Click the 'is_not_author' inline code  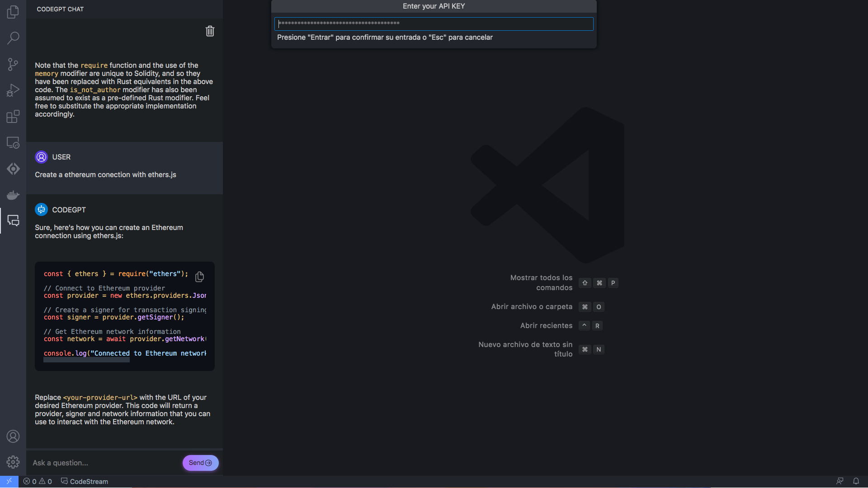[95, 90]
